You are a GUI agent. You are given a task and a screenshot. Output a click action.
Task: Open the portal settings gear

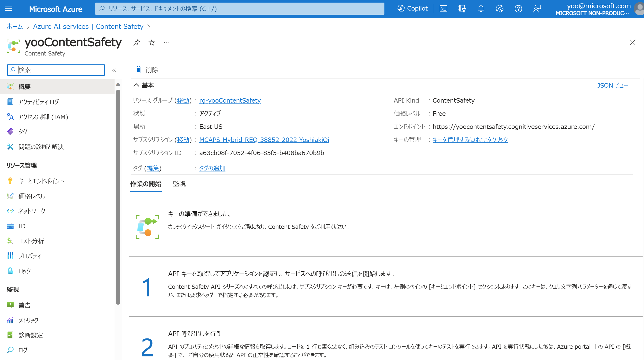499,9
